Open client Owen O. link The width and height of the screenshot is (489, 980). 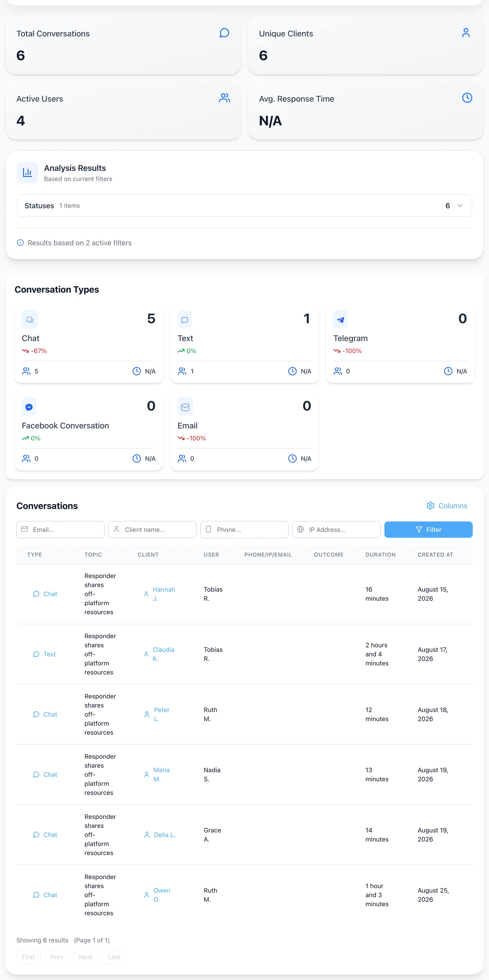click(157, 895)
